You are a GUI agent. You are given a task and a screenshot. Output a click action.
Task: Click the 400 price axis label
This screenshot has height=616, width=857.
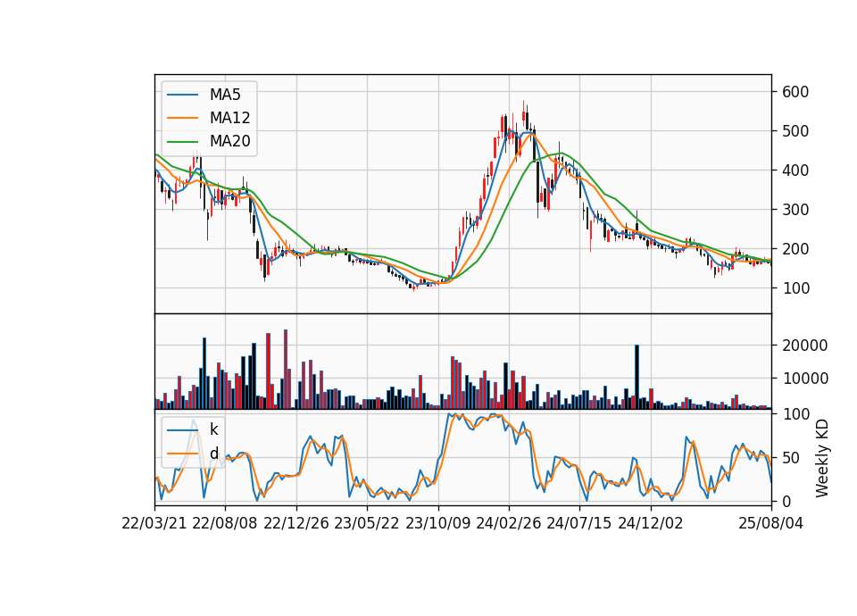[795, 171]
